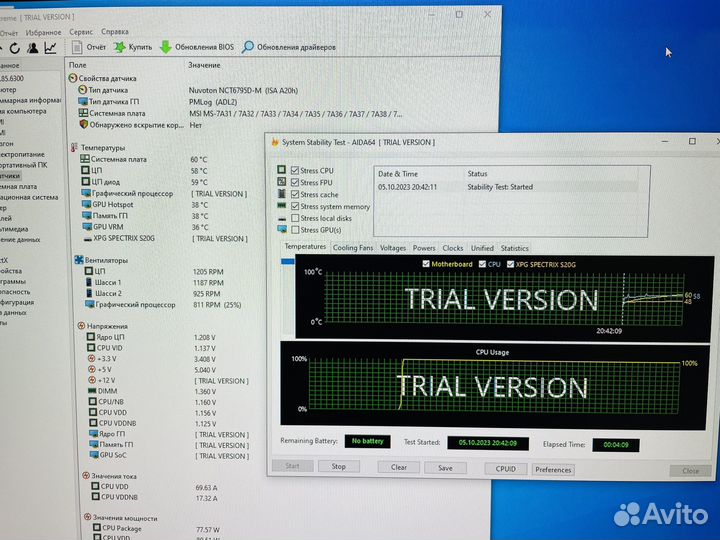Screen dimensions: 720x540
Task: Click the Вентиляторы fan icon
Action: pyautogui.click(x=79, y=260)
